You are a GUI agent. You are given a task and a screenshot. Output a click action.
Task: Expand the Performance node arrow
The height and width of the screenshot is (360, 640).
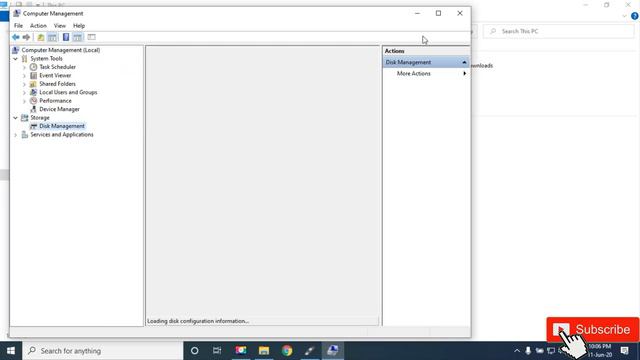[24, 101]
